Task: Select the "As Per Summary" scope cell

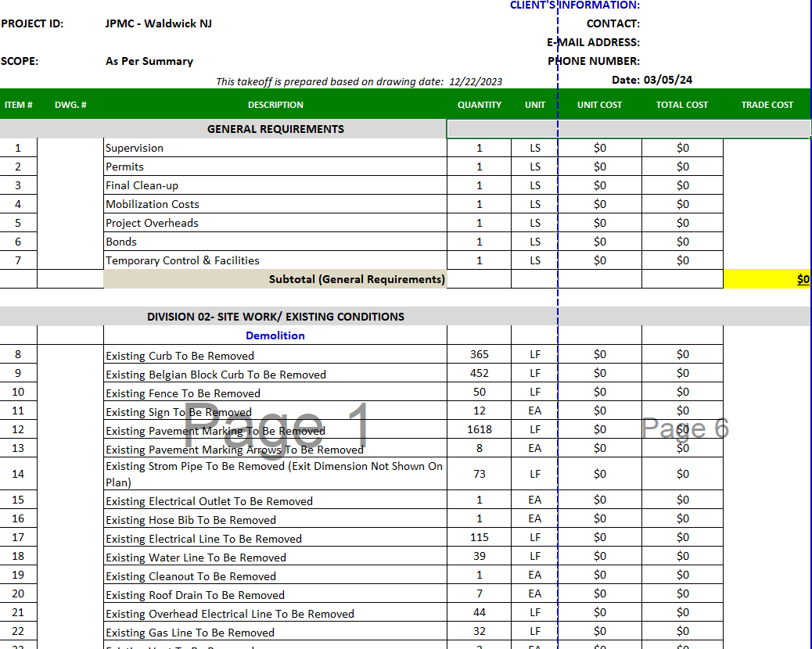Action: (x=149, y=61)
